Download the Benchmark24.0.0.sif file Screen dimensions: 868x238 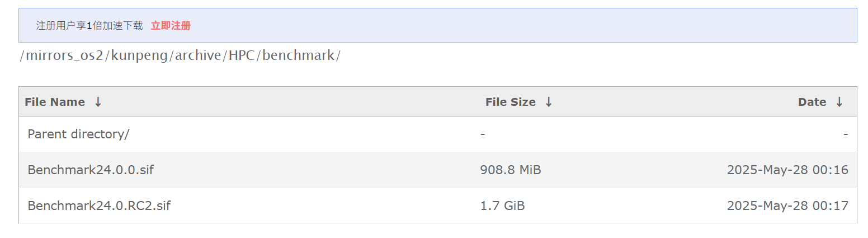click(90, 170)
